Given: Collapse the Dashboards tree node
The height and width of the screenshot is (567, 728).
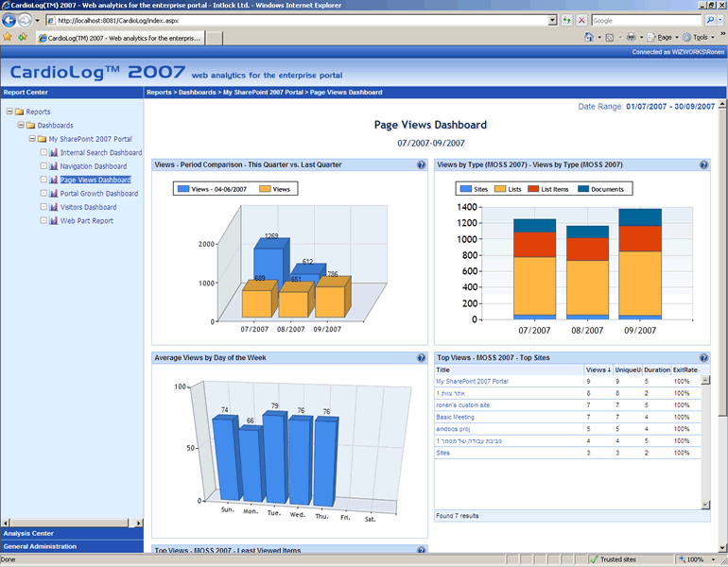Looking at the screenshot, I should [x=20, y=126].
